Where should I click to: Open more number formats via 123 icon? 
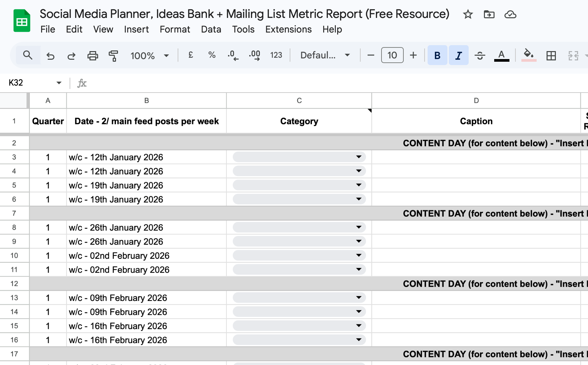(x=276, y=55)
